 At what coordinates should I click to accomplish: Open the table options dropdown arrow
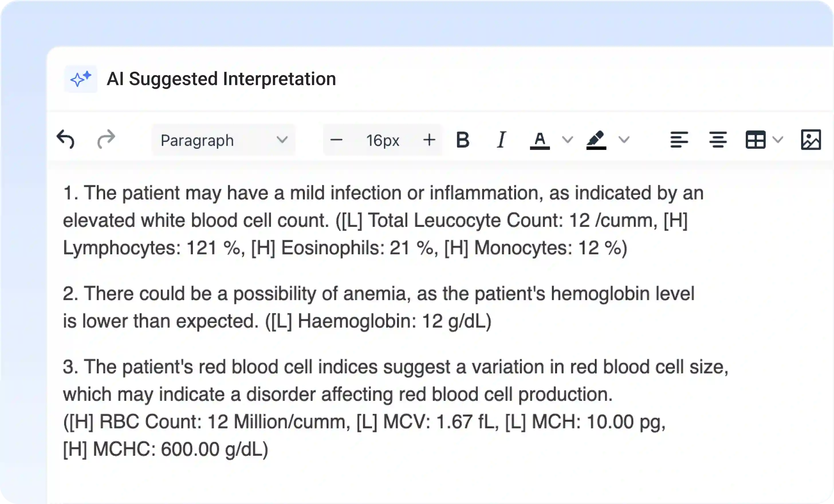pos(778,140)
